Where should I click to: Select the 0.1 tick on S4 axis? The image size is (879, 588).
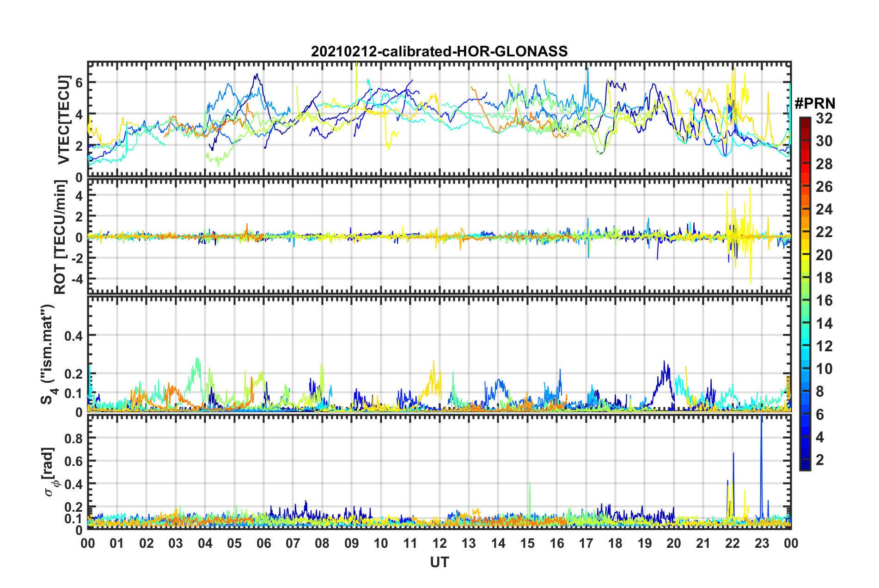tap(73, 393)
